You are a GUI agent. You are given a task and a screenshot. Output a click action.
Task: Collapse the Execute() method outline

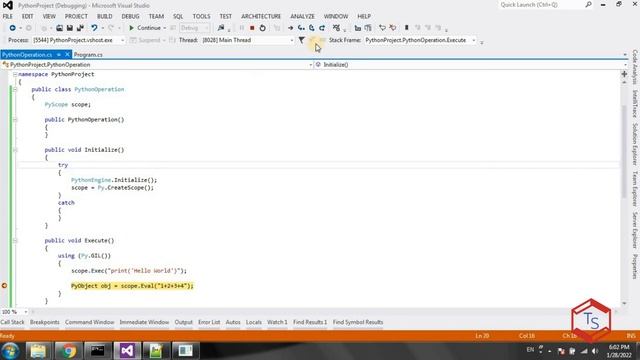(x=15, y=240)
